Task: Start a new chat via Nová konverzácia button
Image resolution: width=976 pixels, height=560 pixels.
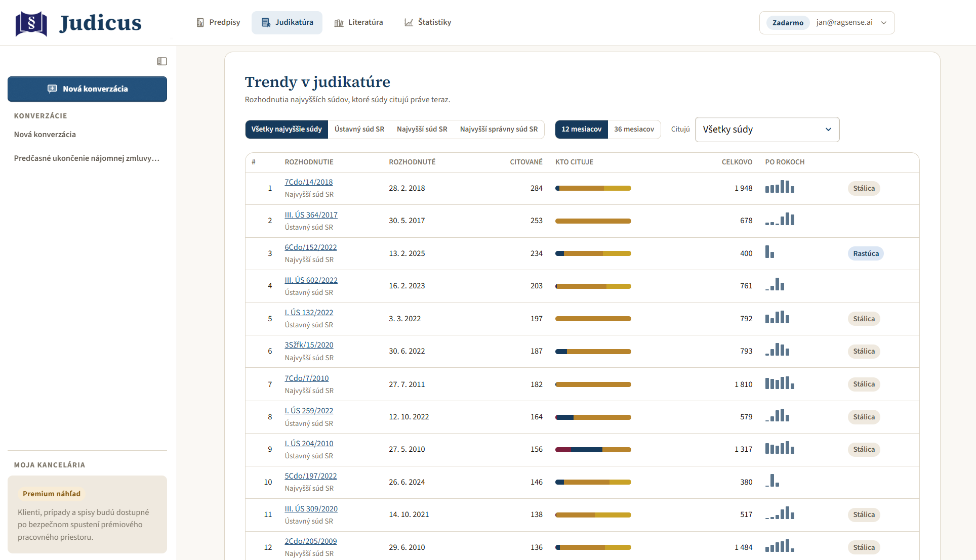Action: point(87,89)
